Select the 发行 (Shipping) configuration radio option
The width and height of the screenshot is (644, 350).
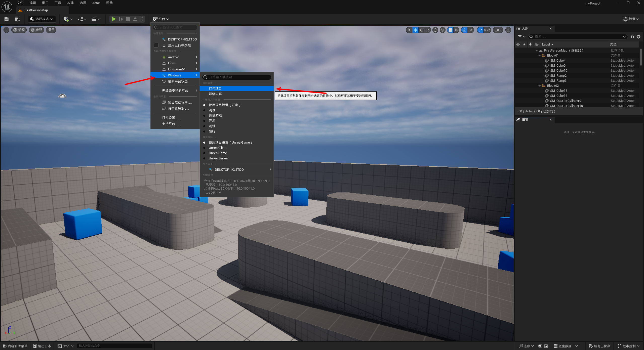[212, 132]
